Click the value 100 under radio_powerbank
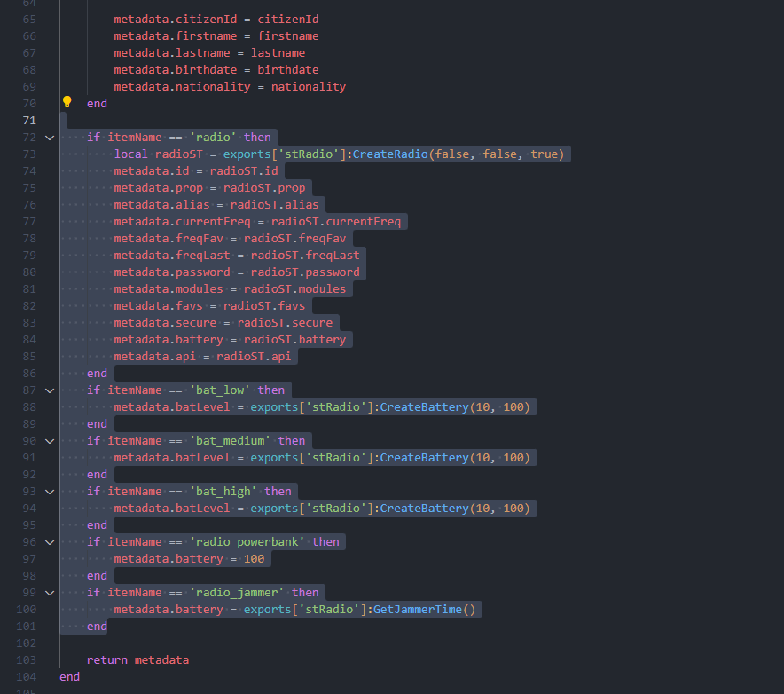 coord(255,559)
